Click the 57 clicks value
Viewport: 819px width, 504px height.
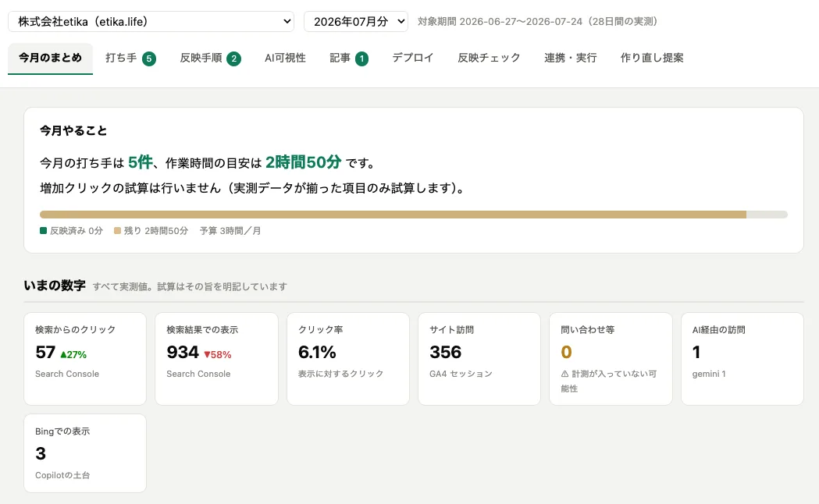(x=45, y=352)
